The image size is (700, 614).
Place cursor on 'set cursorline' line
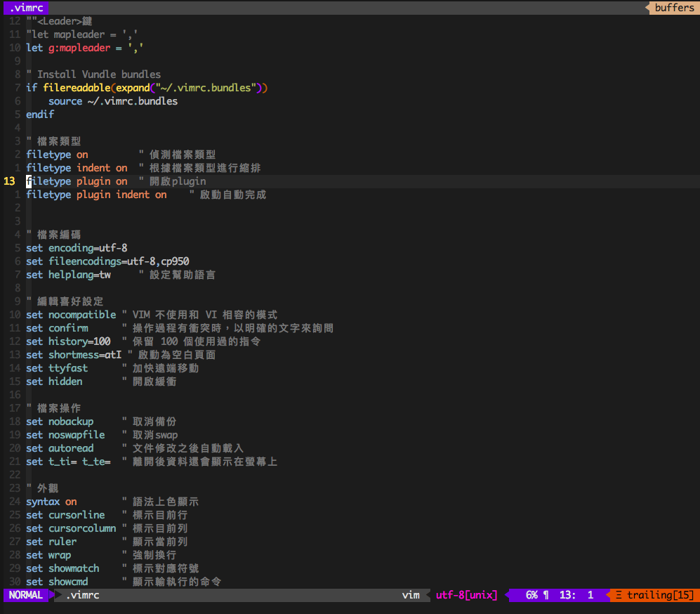pyautogui.click(x=65, y=515)
